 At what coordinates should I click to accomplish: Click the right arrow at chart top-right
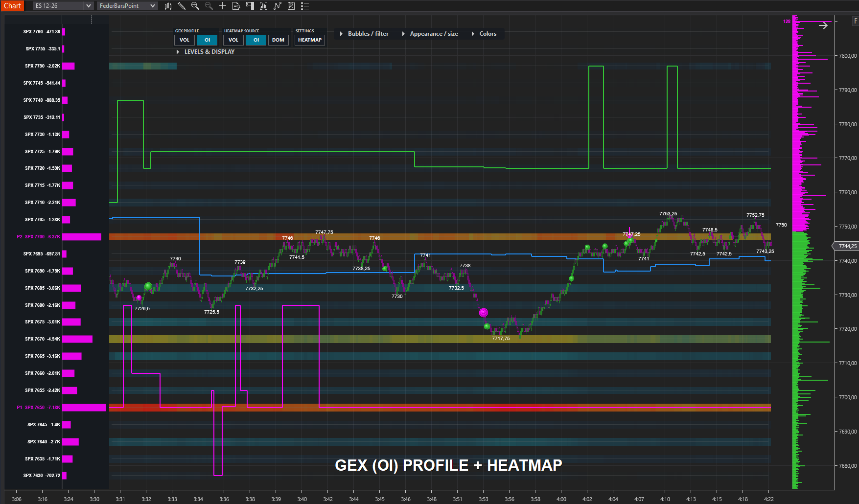(x=823, y=25)
